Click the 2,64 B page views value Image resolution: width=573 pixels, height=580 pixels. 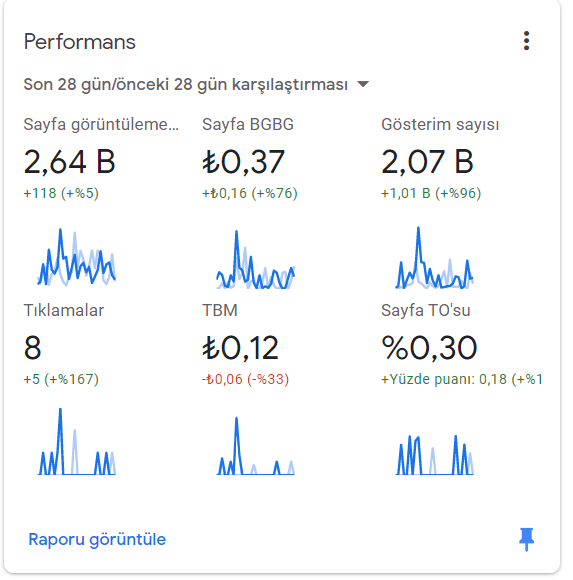(70, 162)
